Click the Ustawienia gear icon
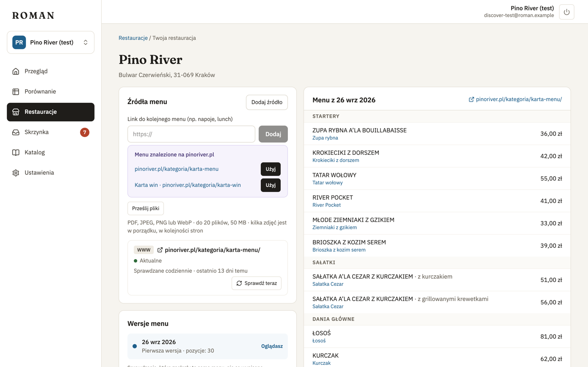 tap(16, 173)
